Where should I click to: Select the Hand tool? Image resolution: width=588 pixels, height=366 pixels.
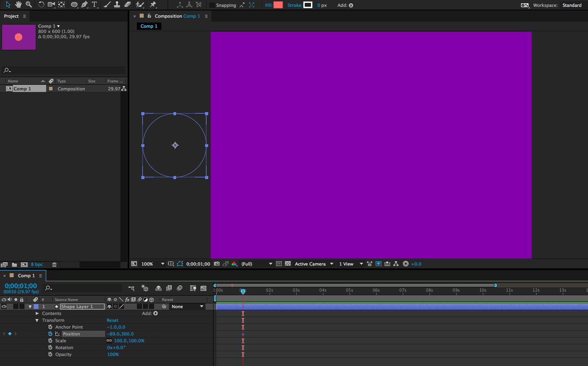click(18, 4)
